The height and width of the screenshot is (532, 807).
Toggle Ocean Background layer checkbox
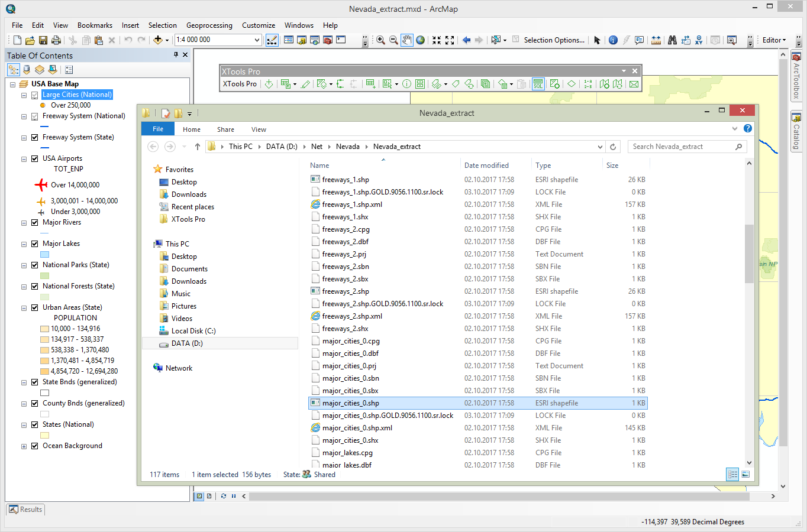[34, 446]
